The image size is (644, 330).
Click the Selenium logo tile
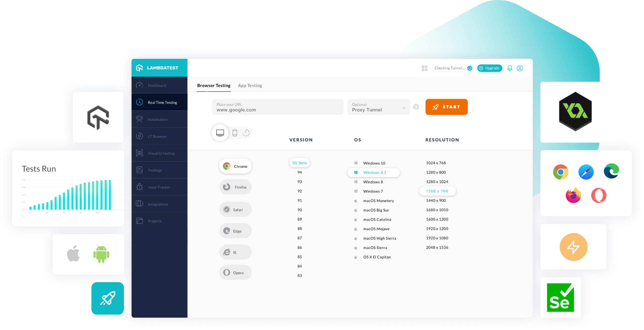(560, 298)
